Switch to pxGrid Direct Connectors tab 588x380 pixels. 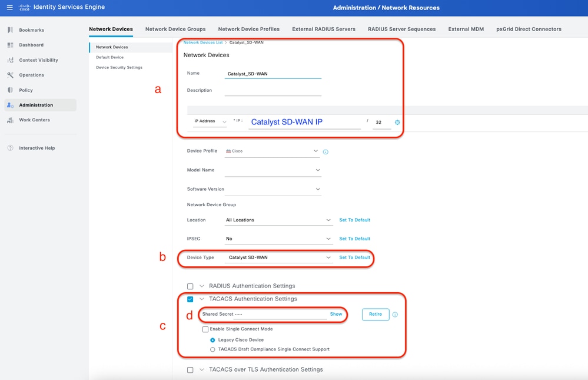(x=529, y=29)
